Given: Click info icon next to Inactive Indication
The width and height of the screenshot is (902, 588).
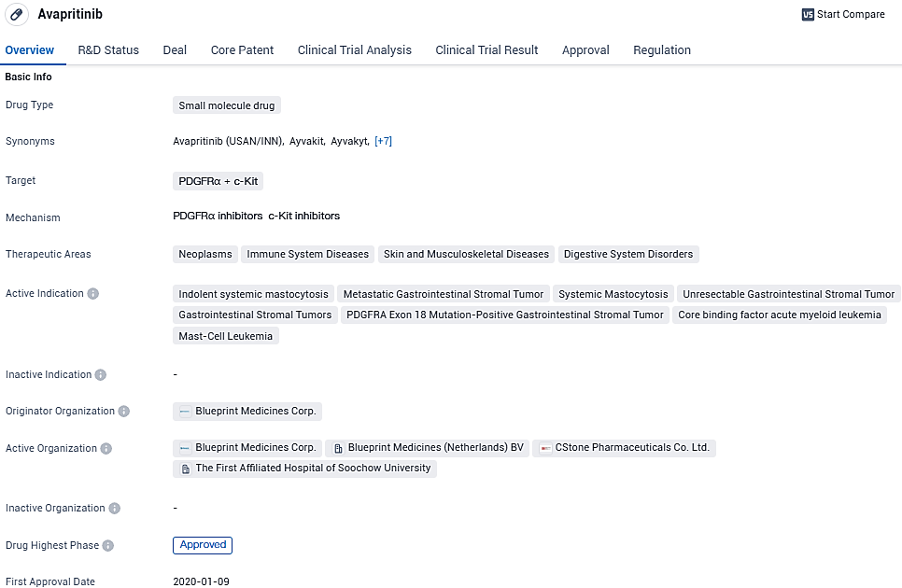Looking at the screenshot, I should (x=101, y=375).
